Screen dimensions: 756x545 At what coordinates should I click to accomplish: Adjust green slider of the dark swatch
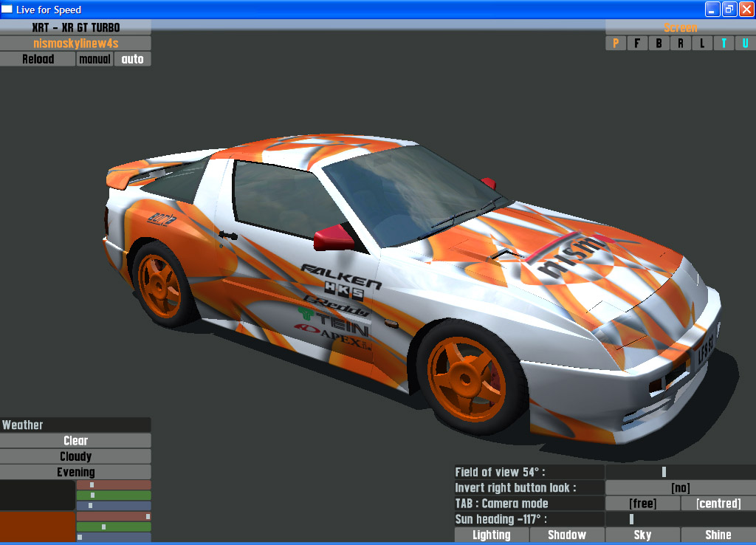coord(114,496)
